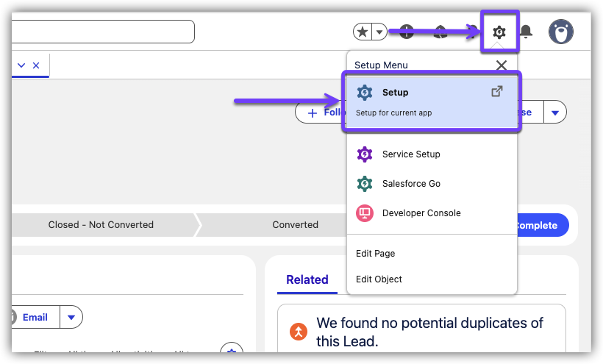This screenshot has height=364, width=603.
Task: Expand the favorites list dropdown arrow
Action: tap(379, 32)
